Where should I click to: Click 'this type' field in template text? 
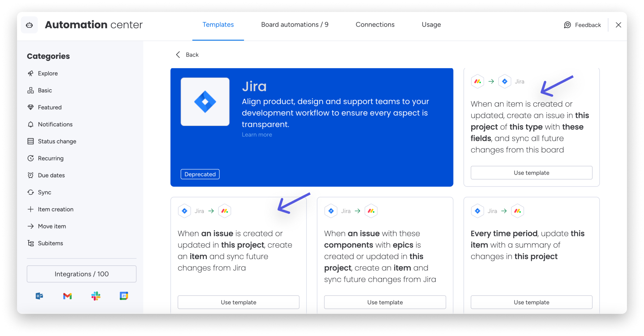(x=526, y=127)
